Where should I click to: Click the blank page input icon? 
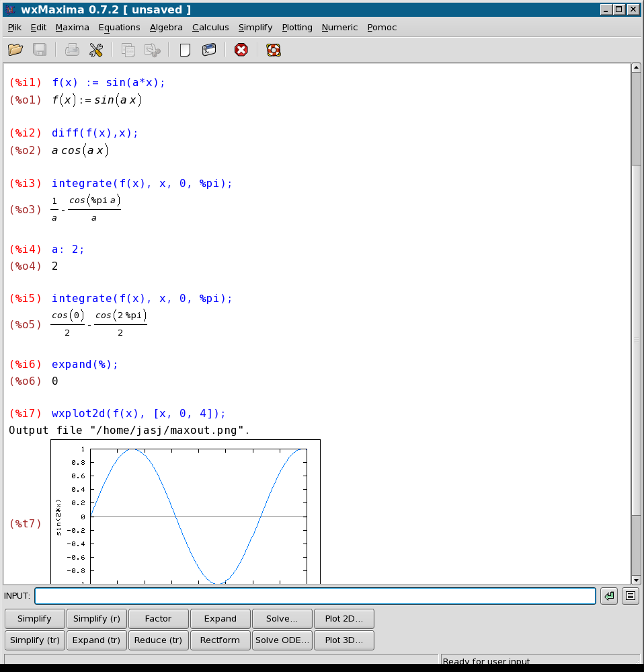click(185, 50)
